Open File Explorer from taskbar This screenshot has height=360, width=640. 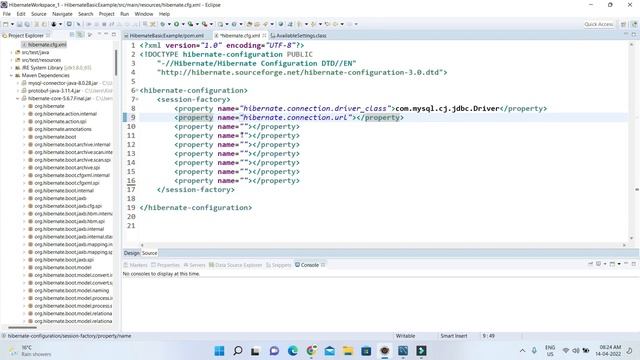348,351
